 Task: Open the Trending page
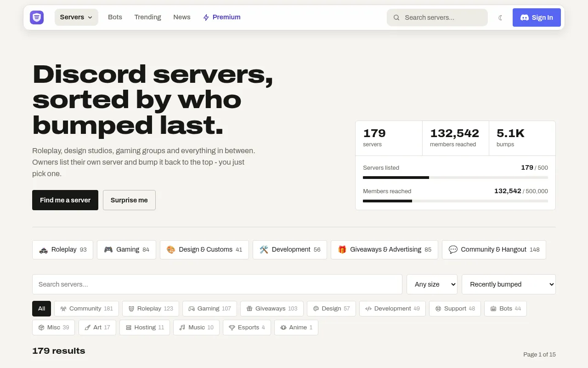[147, 17]
